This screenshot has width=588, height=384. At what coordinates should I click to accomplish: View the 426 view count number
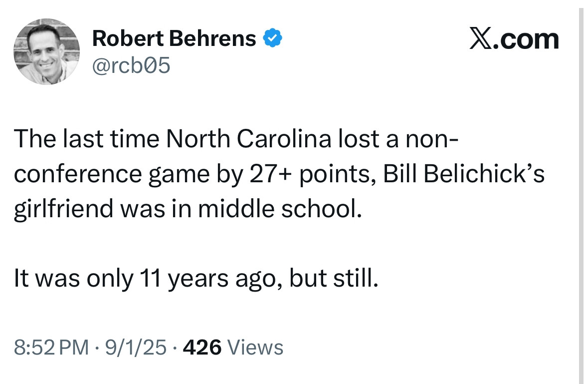tap(202, 347)
